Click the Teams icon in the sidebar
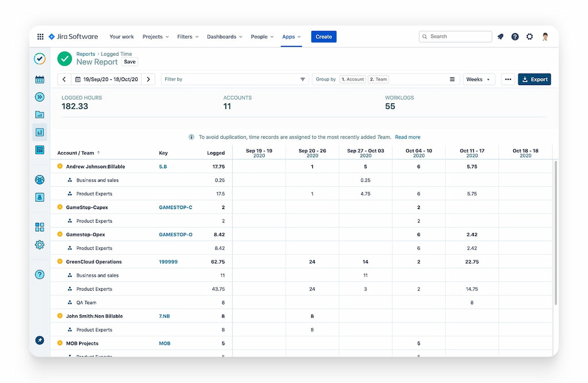The image size is (588, 383). (x=40, y=179)
